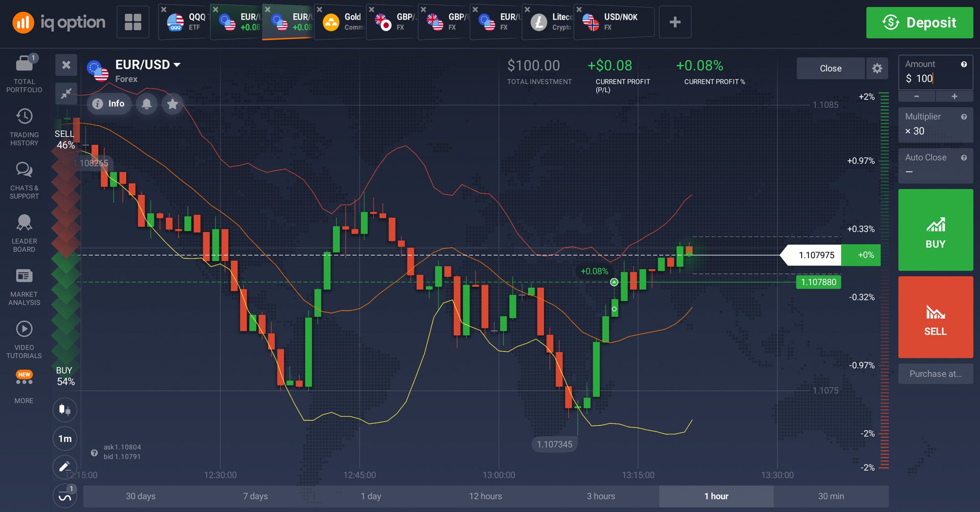Screen dimensions: 980x512
Task: Open Multiplier x30 selector
Action: [x=935, y=124]
